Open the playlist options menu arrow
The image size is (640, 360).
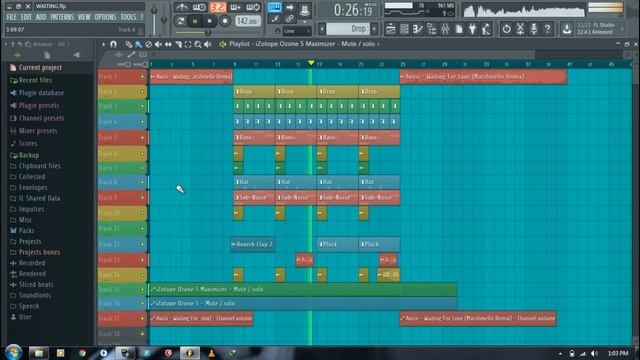[x=104, y=44]
